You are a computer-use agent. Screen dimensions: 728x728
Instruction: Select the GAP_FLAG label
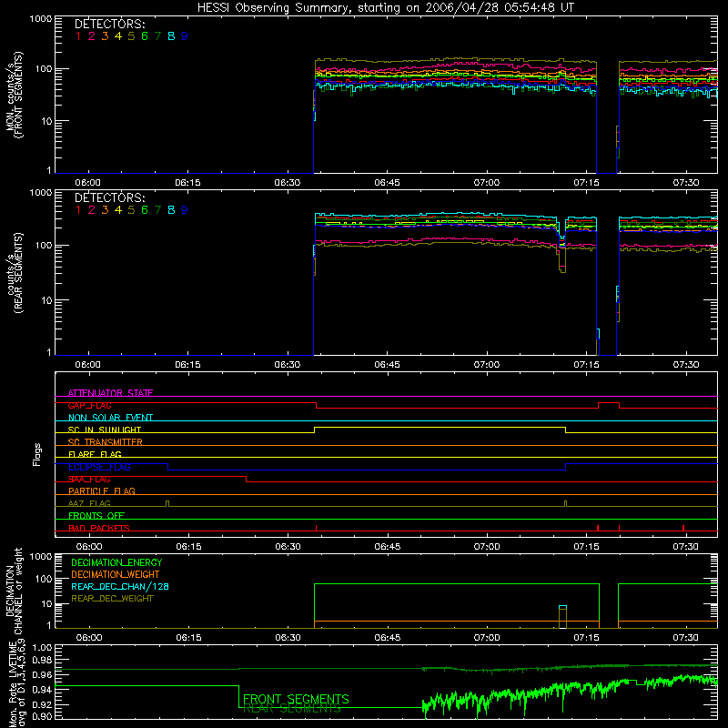click(x=89, y=405)
